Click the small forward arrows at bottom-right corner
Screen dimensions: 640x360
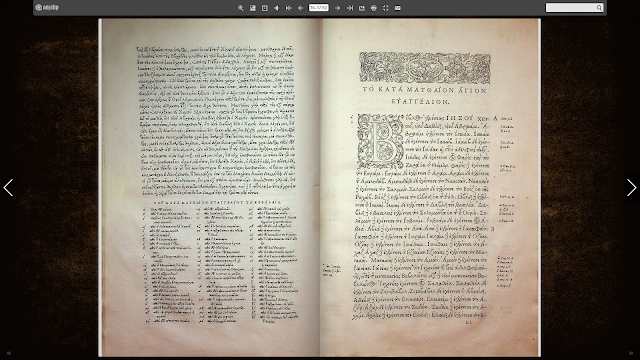click(631, 353)
